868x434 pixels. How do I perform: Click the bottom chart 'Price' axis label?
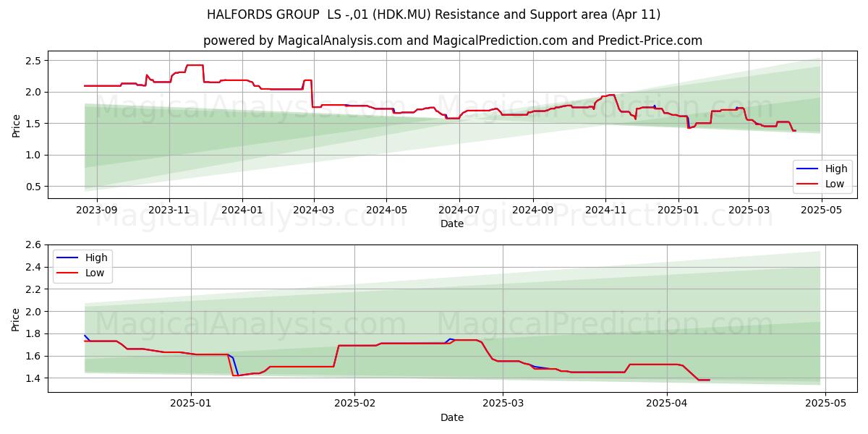point(16,319)
